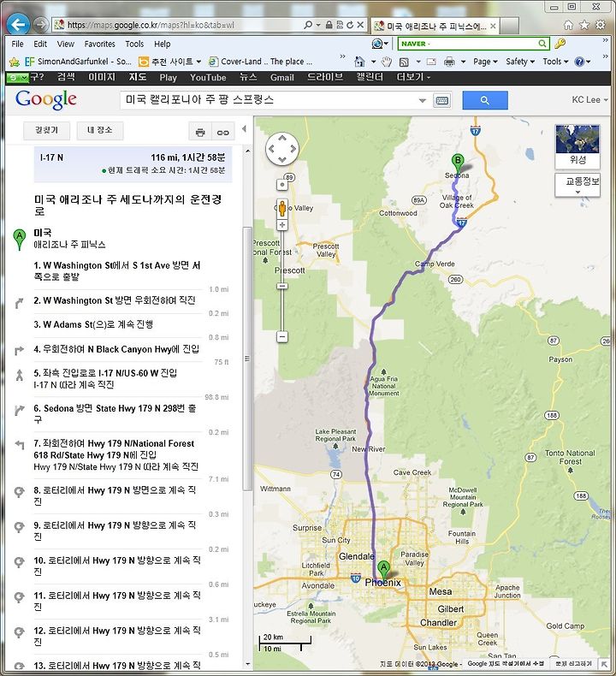Click the lock security icon in address bar
The height and width of the screenshot is (676, 616).
click(329, 25)
